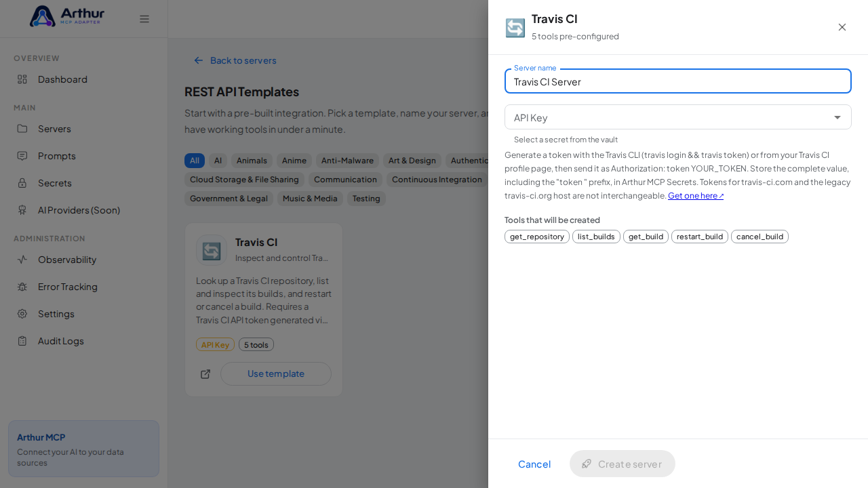Open the Get one here link

(696, 196)
